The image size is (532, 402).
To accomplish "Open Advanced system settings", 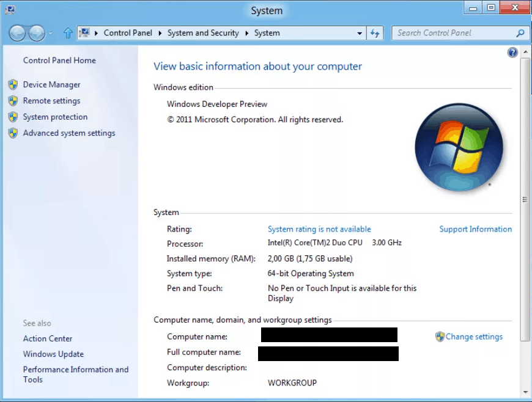I will pyautogui.click(x=68, y=133).
